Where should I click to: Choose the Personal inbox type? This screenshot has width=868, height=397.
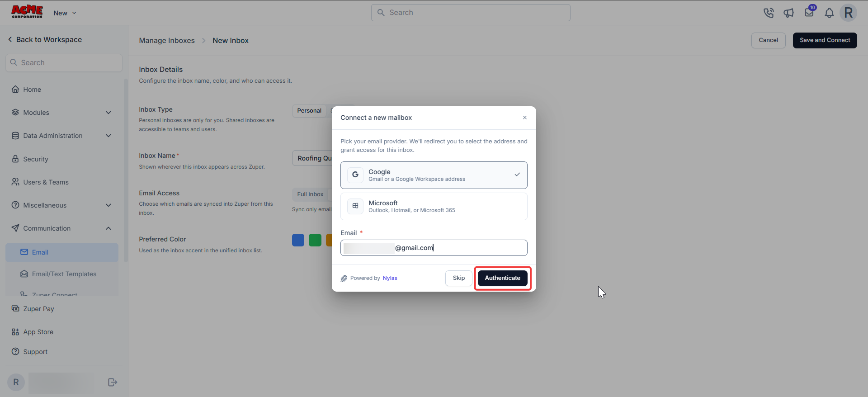click(x=309, y=111)
